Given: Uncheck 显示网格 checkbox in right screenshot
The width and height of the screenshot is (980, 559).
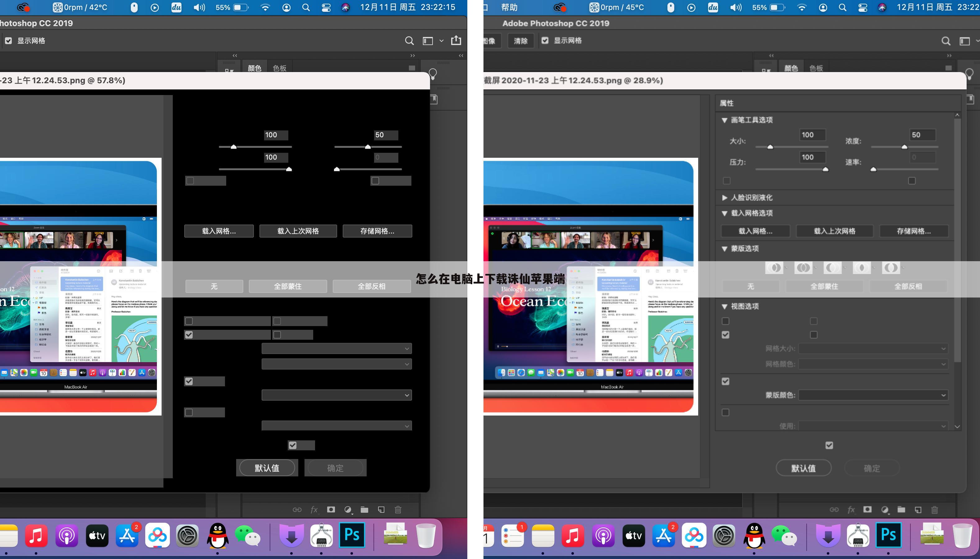Looking at the screenshot, I should point(545,40).
